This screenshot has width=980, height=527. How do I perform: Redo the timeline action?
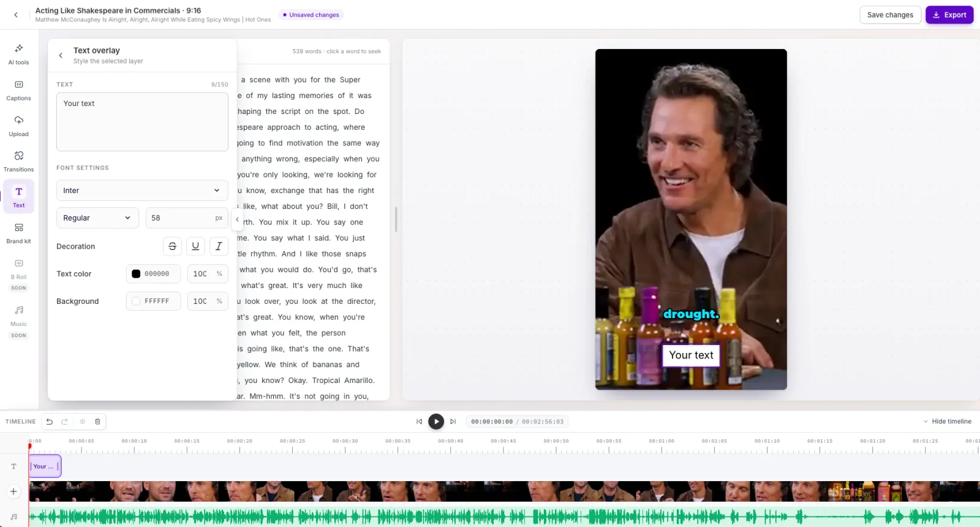click(65, 422)
